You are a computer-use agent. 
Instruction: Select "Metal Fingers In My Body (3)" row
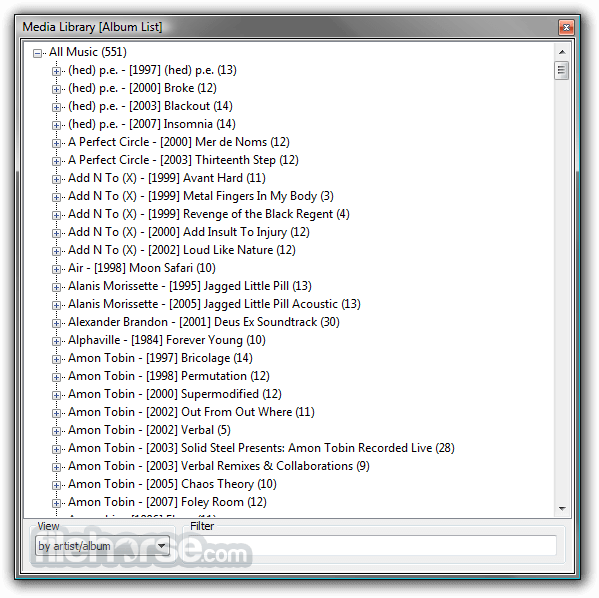pyautogui.click(x=201, y=196)
